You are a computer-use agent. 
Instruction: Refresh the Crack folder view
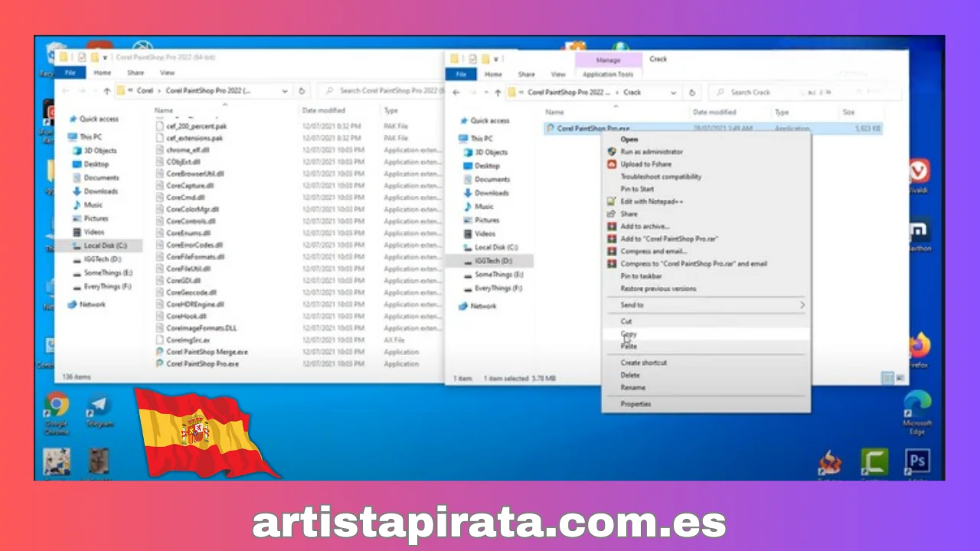692,92
